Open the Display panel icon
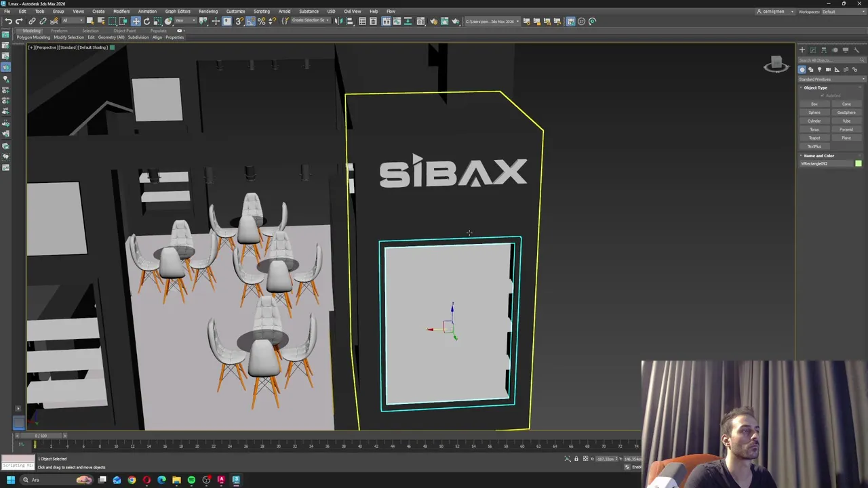This screenshot has width=868, height=488. [x=846, y=50]
